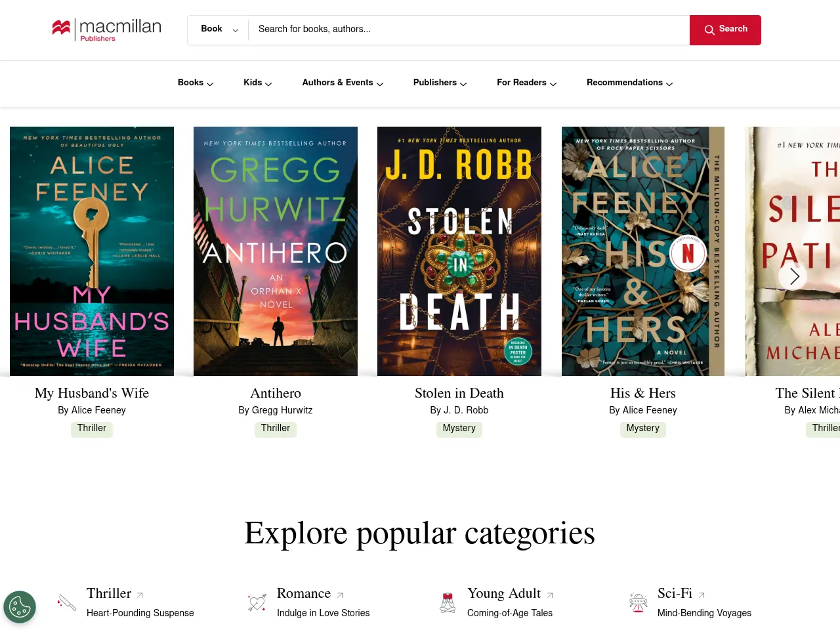Screen dimensions: 840x630
Task: Expand the For Readers dropdown
Action: (526, 83)
